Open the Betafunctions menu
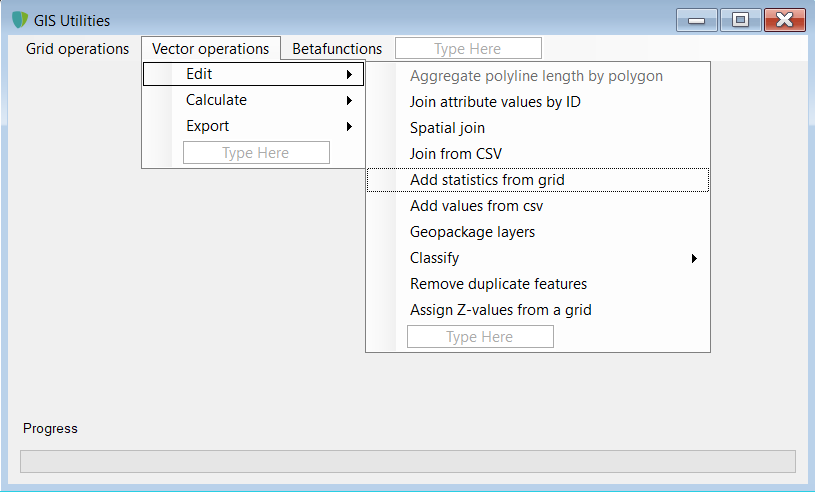 tap(337, 49)
